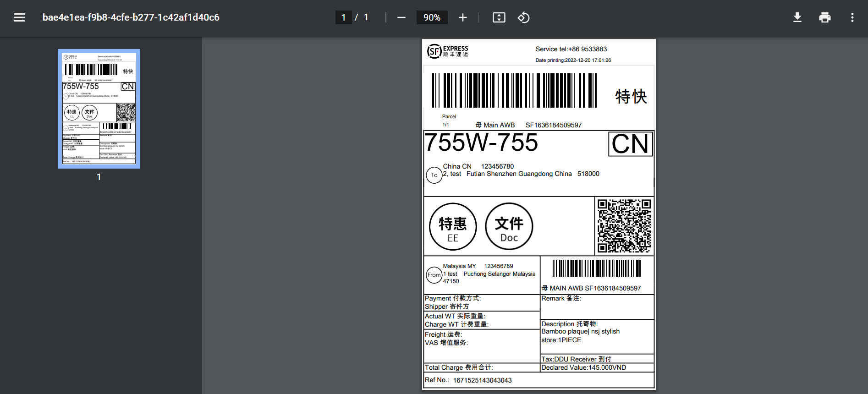Click the 90% zoom level field
This screenshot has width=868, height=394.
pos(432,17)
